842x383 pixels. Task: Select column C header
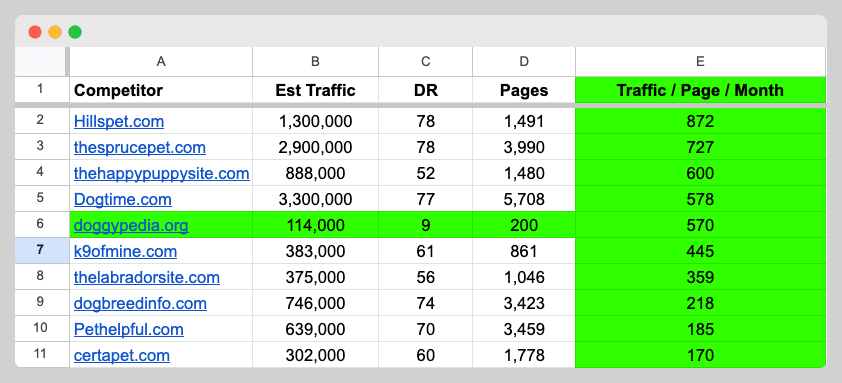pyautogui.click(x=426, y=62)
